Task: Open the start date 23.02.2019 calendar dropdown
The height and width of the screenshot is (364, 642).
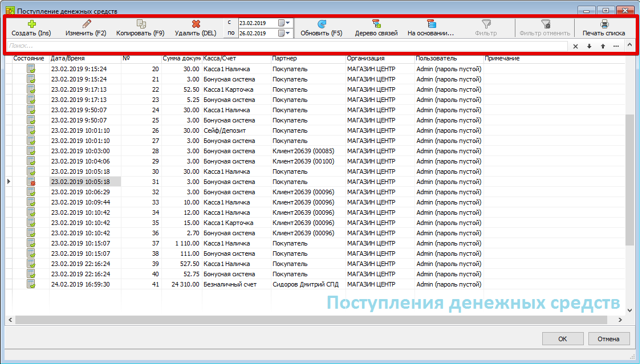Action: (285, 23)
